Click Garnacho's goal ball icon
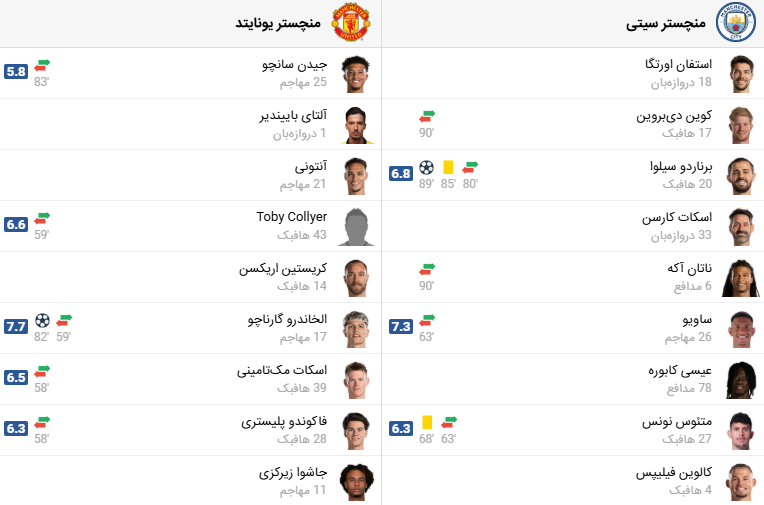This screenshot has height=505, width=764. (42, 320)
